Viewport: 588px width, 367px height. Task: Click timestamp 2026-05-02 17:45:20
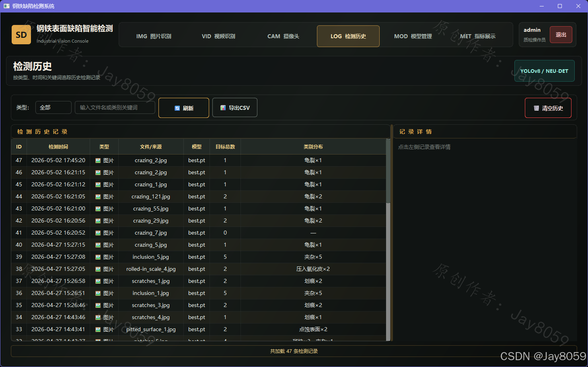[x=58, y=160]
